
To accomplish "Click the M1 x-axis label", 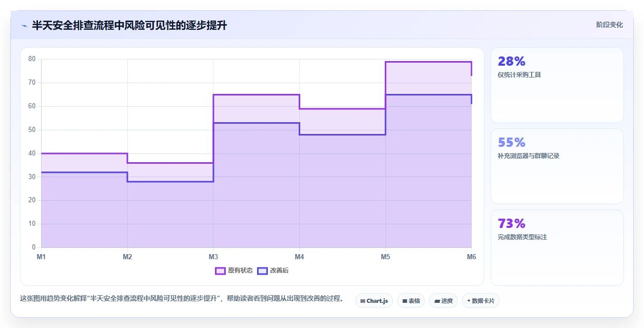I will [41, 257].
